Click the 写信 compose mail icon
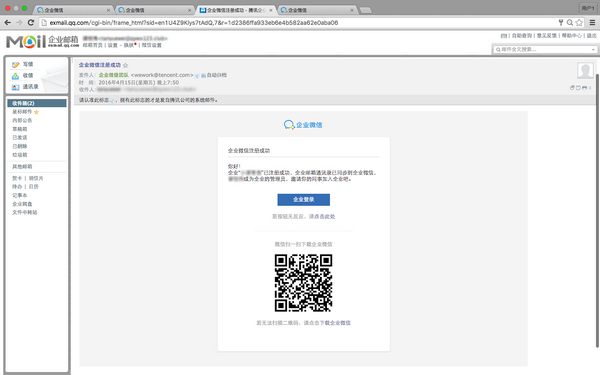 (x=15, y=65)
